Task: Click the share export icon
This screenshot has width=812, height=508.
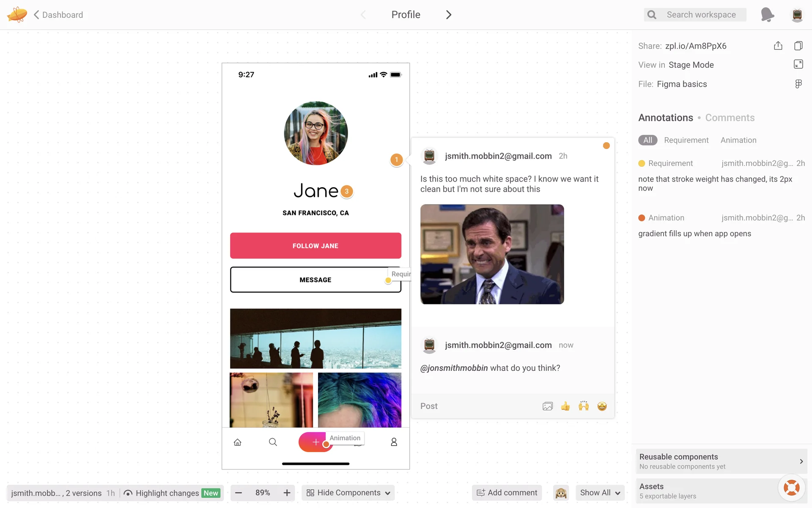Action: pyautogui.click(x=778, y=46)
